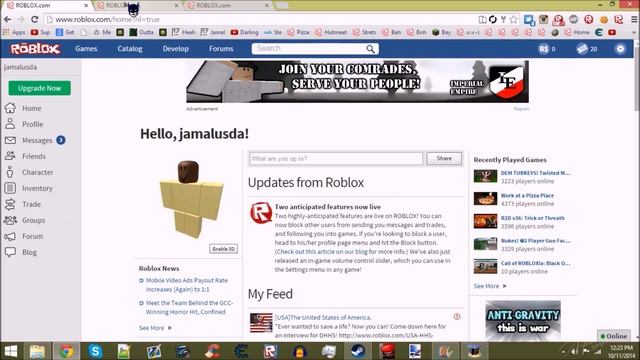This screenshot has height=360, width=640.
Task: Open DEM TURKEYS game thumbnail
Action: pos(485,176)
